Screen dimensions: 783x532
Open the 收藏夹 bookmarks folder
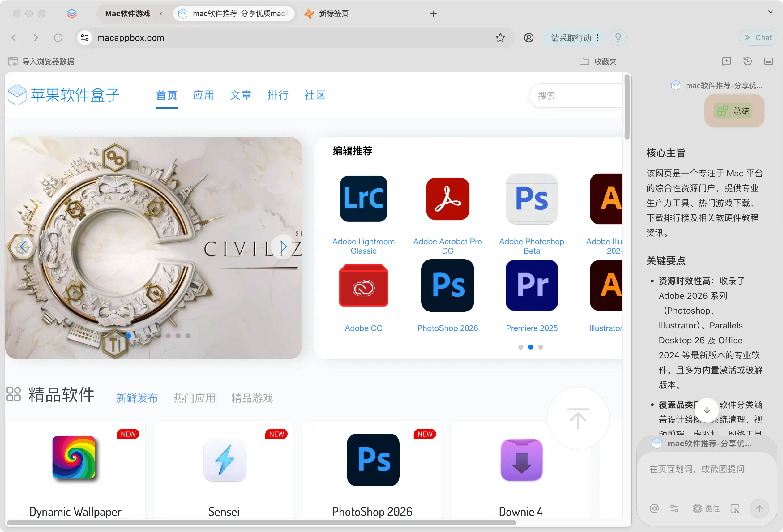click(x=598, y=61)
